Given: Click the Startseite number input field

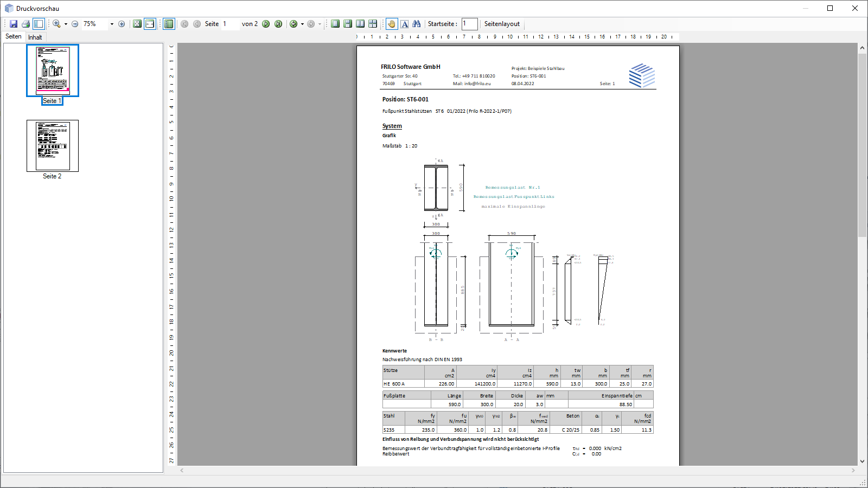Looking at the screenshot, I should pyautogui.click(x=470, y=24).
